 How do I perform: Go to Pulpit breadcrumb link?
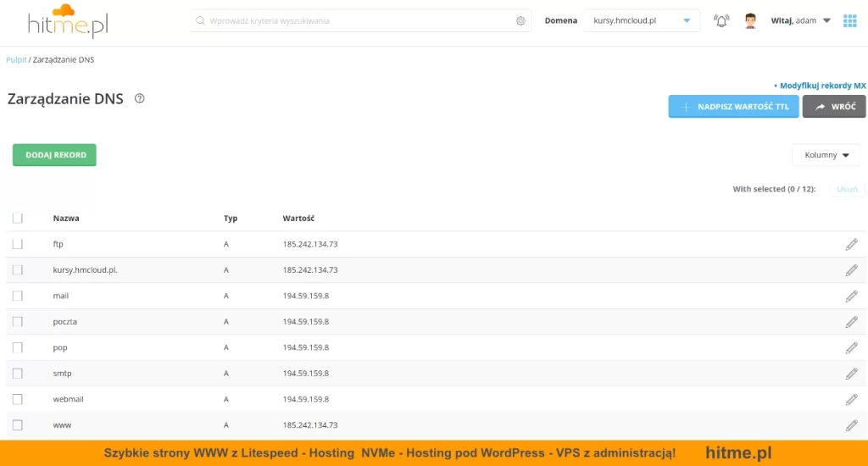[x=16, y=60]
